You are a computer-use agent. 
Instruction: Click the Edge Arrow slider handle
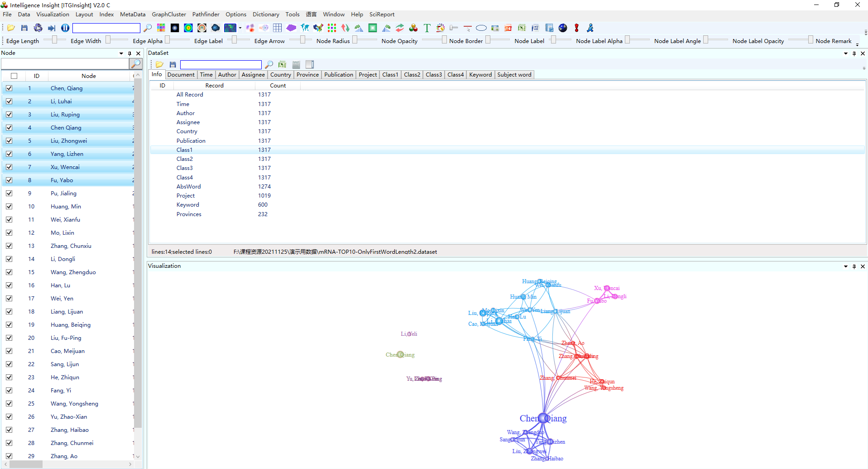(x=303, y=39)
